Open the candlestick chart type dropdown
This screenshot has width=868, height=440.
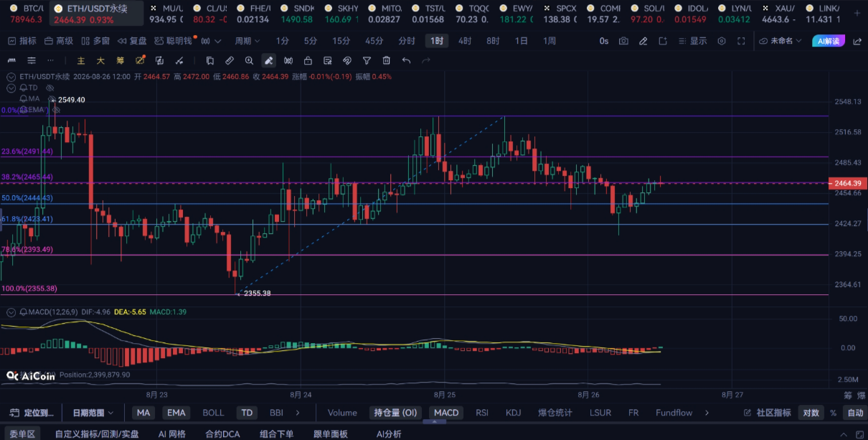[x=211, y=41]
